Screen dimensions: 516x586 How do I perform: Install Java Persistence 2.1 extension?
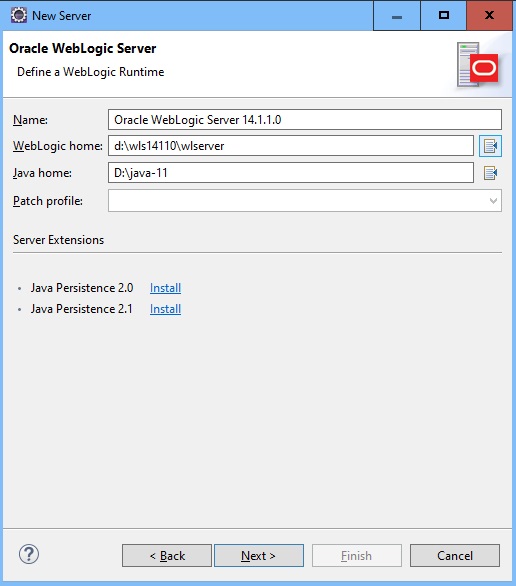[x=166, y=309]
